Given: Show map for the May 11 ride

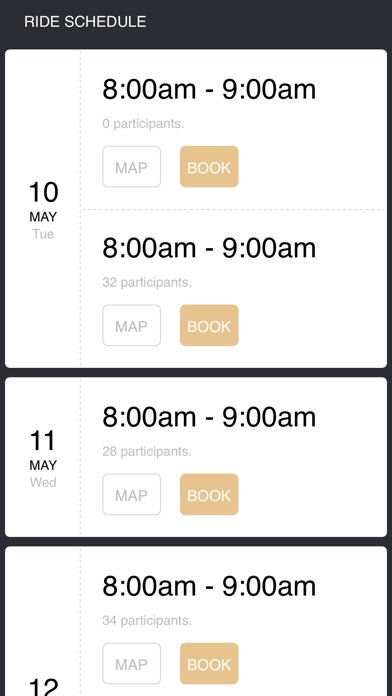Looking at the screenshot, I should 131,494.
